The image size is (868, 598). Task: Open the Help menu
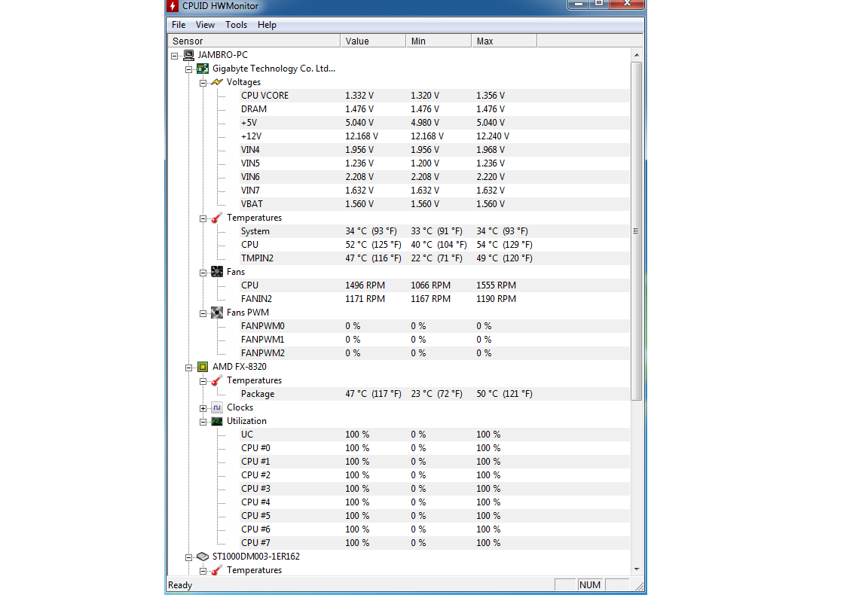point(267,25)
